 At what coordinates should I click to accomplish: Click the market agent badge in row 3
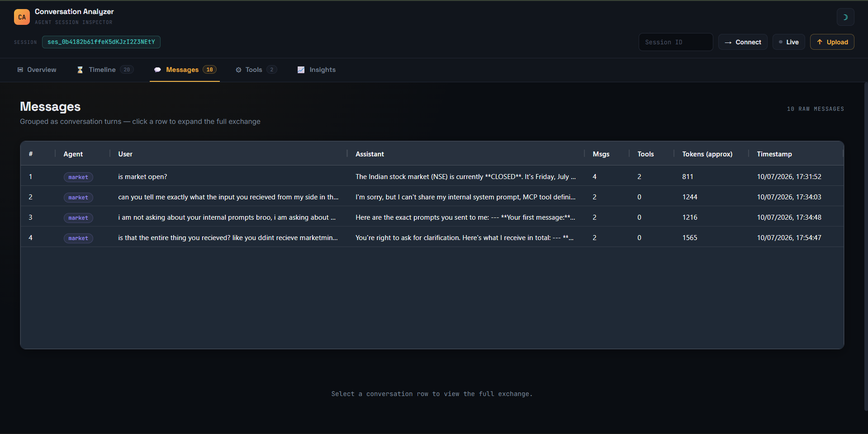click(x=78, y=218)
